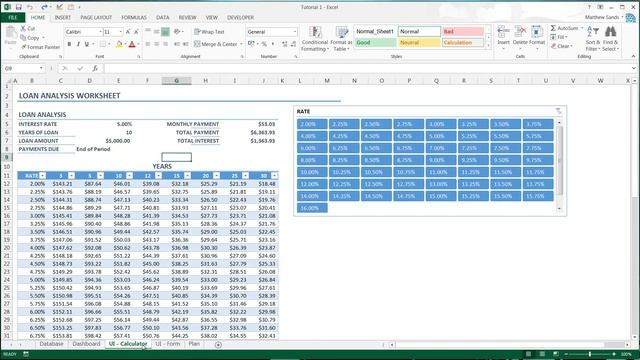
Task: Add a new sheet with plus icon
Action: [x=218, y=345]
